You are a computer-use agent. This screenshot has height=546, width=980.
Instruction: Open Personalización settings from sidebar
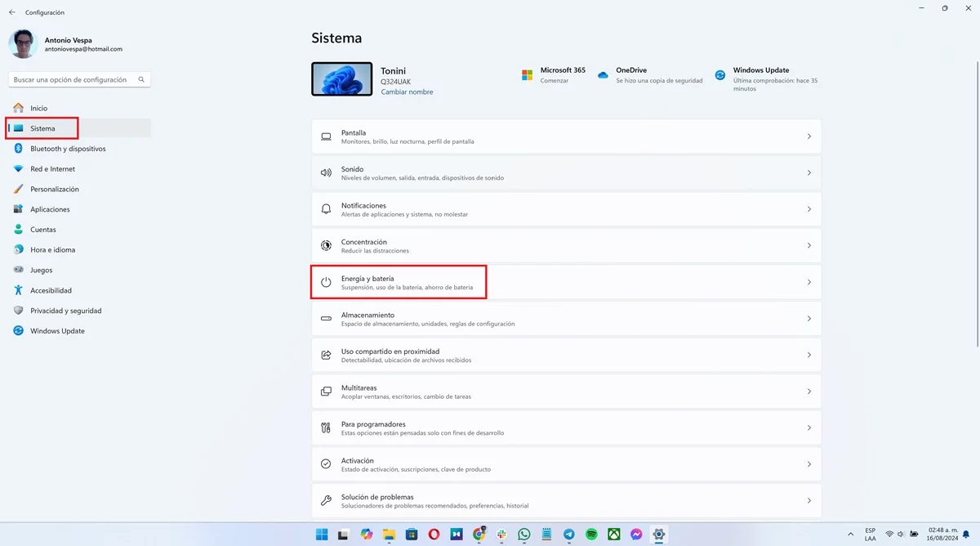(x=54, y=189)
